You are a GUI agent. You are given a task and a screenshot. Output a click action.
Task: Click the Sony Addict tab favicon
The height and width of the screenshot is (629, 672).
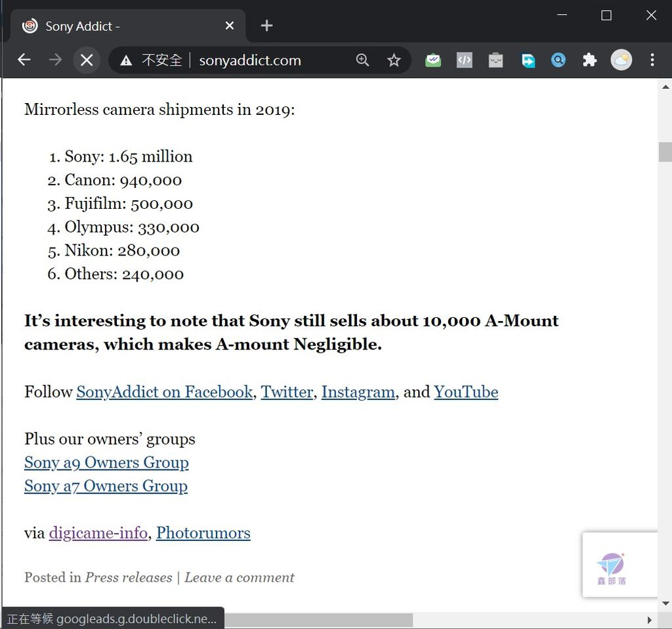click(30, 26)
